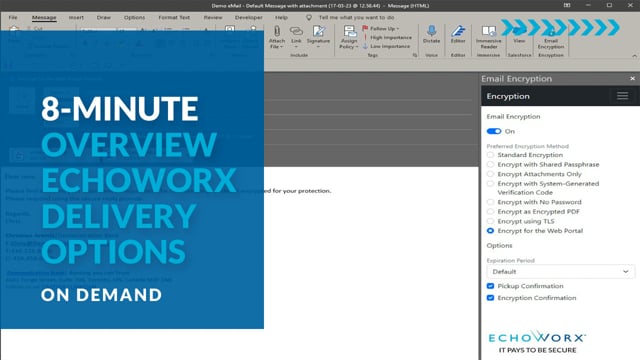Select Standard Encryption option

click(x=491, y=155)
